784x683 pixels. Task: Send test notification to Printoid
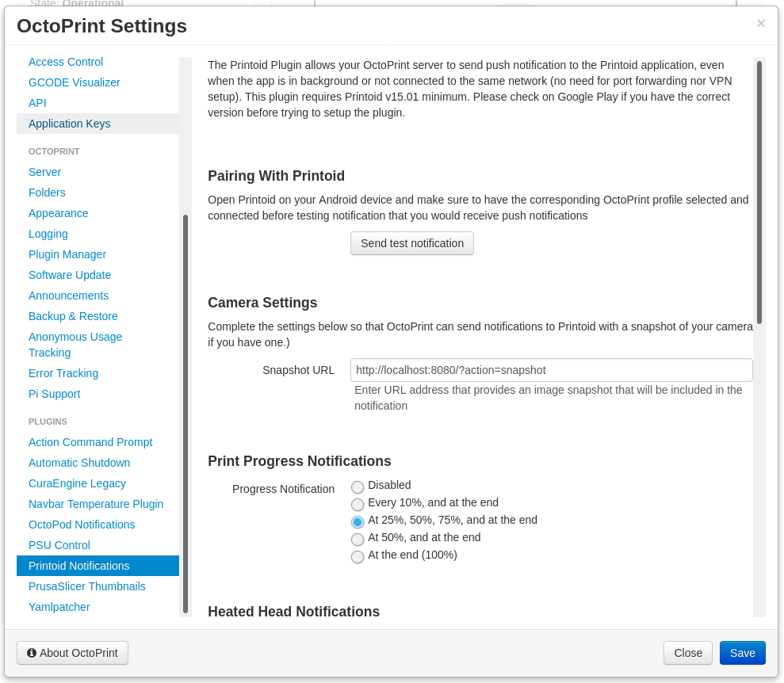click(x=412, y=243)
